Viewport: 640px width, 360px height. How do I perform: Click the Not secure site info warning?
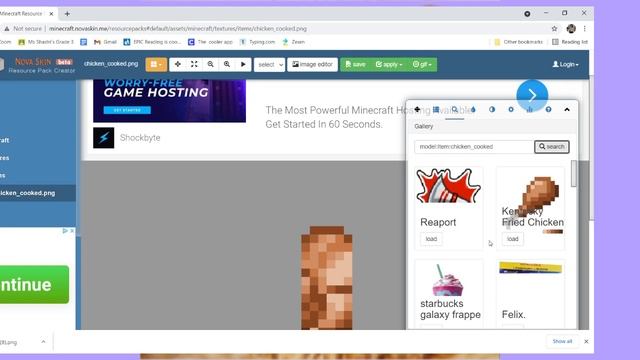coord(23,29)
